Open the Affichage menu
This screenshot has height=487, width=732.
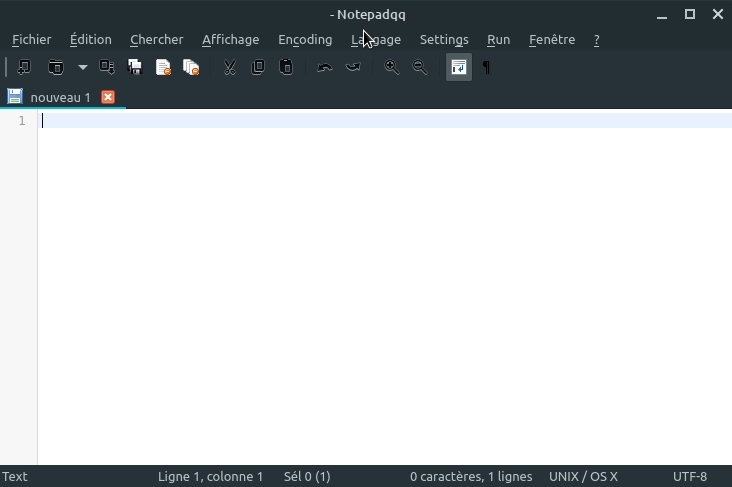[231, 40]
